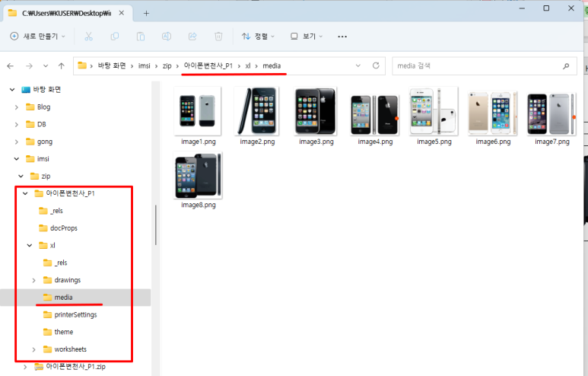Click imsi in the address breadcrumb

(x=144, y=65)
